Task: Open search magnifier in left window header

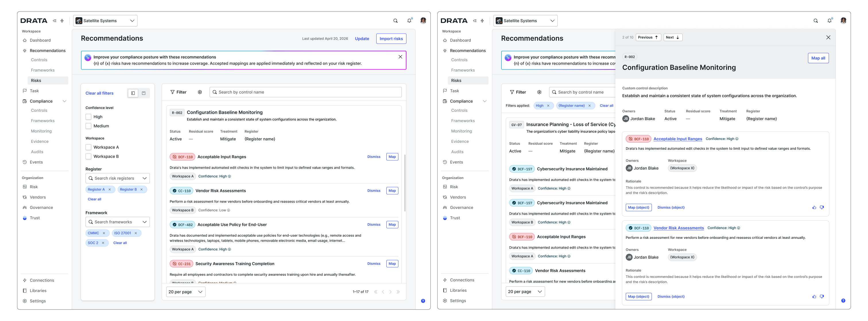Action: click(395, 21)
